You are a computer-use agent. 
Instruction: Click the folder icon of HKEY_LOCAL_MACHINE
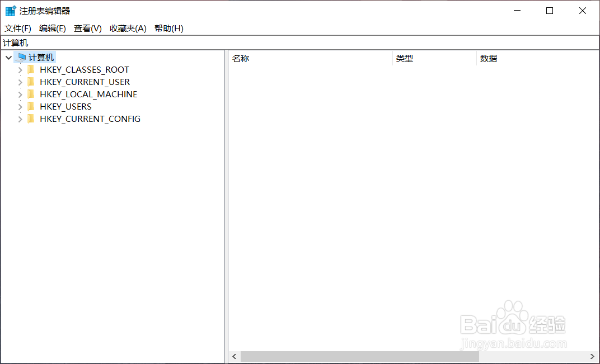31,94
